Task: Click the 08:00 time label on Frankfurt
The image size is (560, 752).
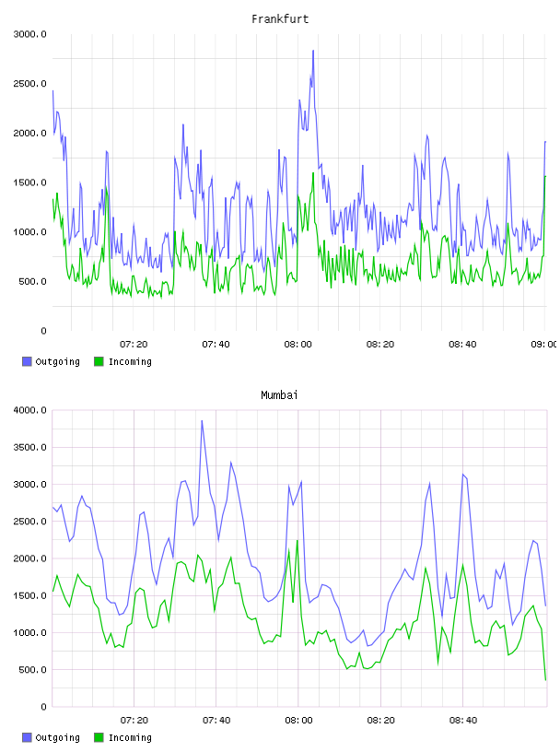Action: coord(298,345)
